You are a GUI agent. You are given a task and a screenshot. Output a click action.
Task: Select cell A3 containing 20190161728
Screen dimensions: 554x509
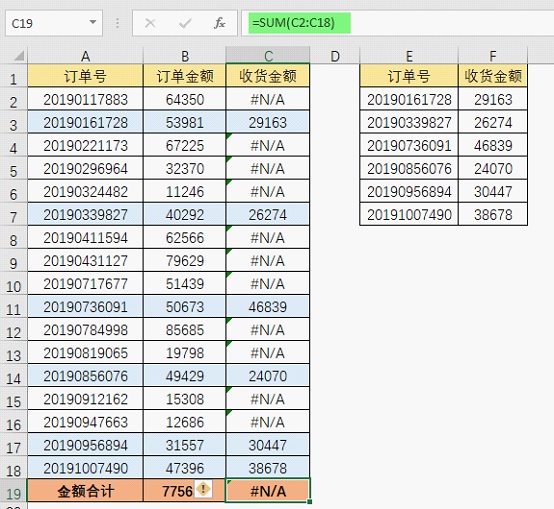pyautogui.click(x=86, y=122)
